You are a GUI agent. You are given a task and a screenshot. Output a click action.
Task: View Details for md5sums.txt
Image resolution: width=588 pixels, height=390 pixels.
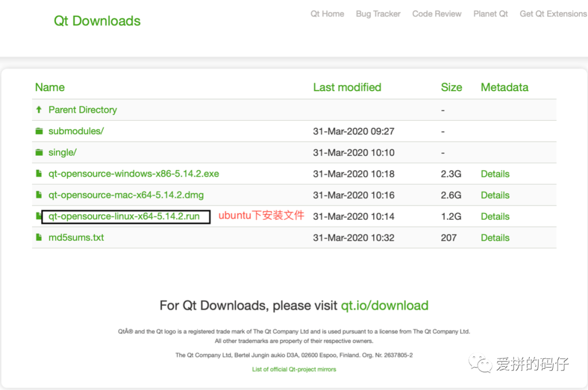point(495,238)
